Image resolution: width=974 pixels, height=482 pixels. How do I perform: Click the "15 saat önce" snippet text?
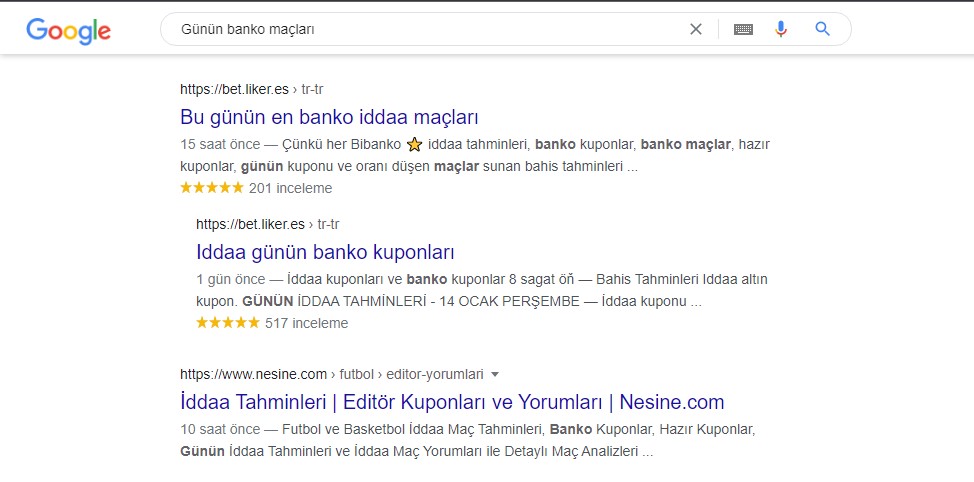(220, 145)
